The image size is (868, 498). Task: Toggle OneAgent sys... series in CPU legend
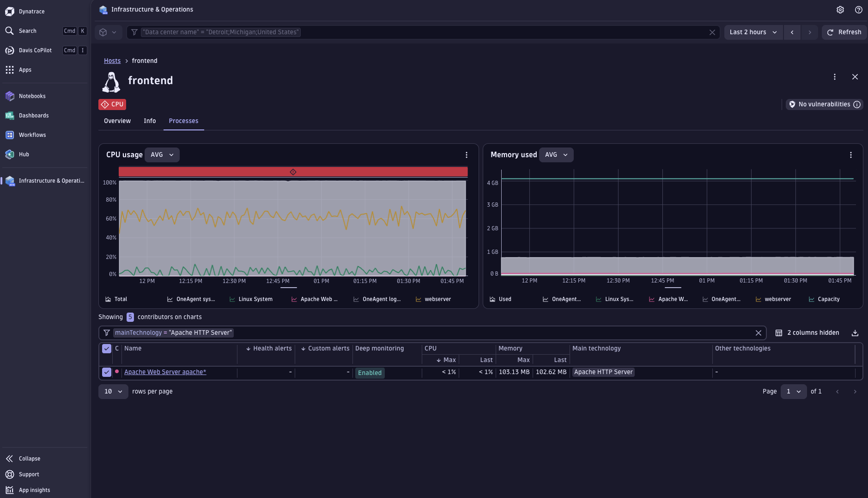tap(191, 299)
